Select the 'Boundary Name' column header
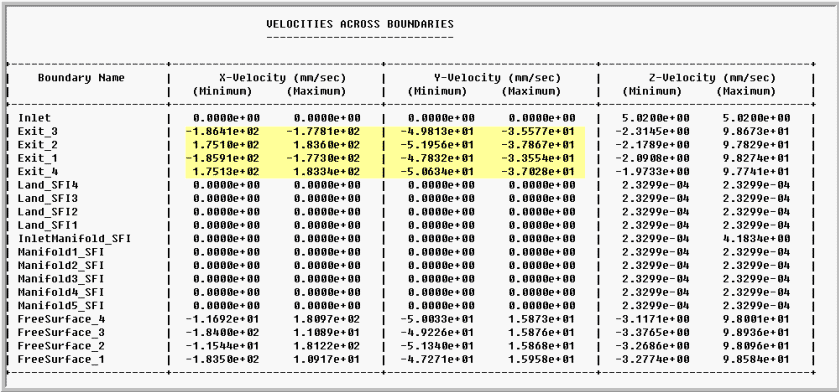The image size is (839, 392). click(x=81, y=78)
